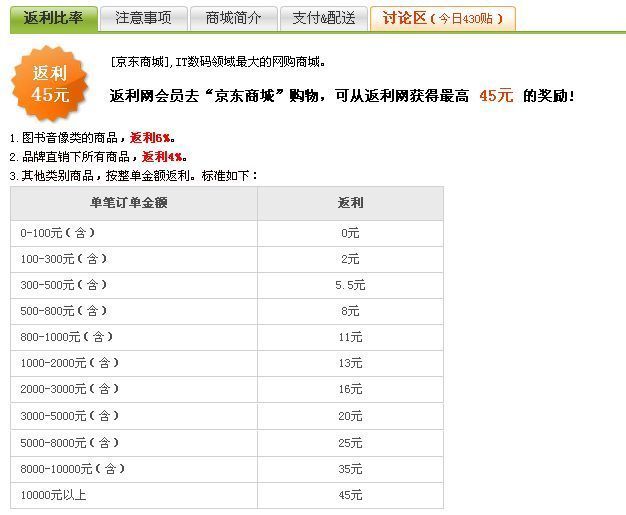Click rule 2 about 品牌直销下所有商品
Viewport: 626px width, 515px height.
[x=98, y=156]
